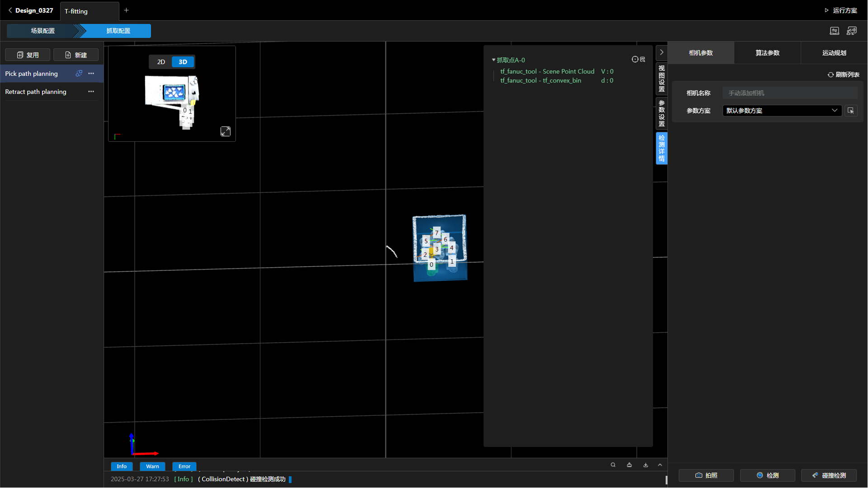Click the log search magnifier icon

click(x=613, y=465)
